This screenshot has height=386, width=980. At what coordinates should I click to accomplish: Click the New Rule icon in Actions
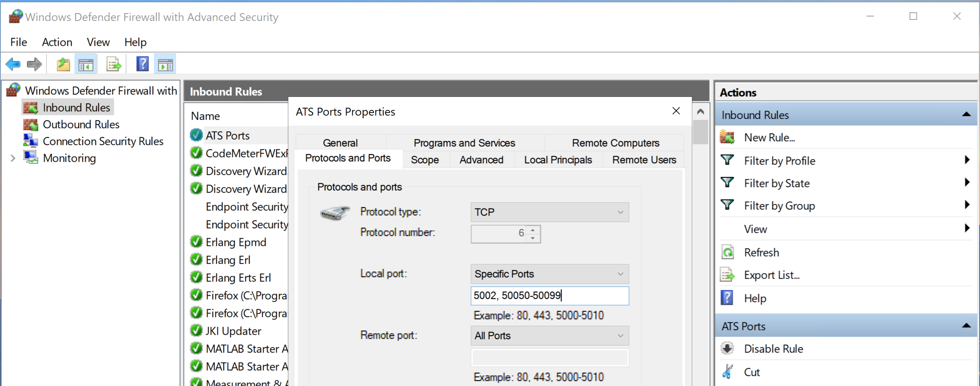point(727,137)
